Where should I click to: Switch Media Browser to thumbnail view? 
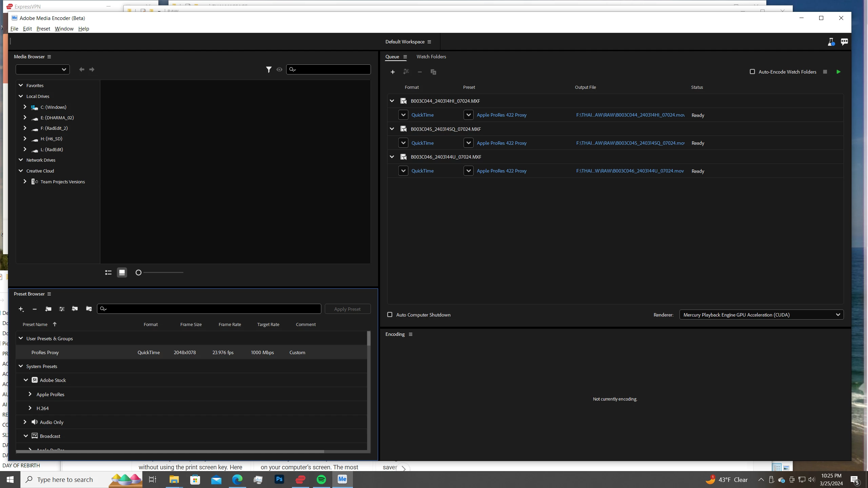122,272
